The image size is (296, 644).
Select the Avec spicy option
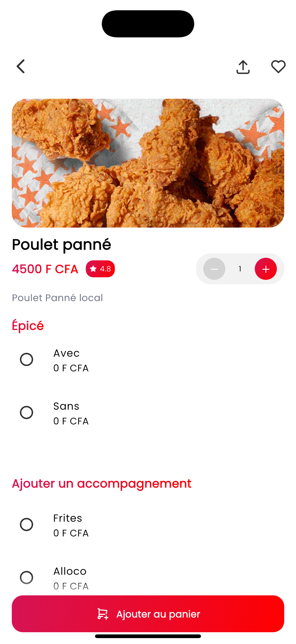(27, 360)
